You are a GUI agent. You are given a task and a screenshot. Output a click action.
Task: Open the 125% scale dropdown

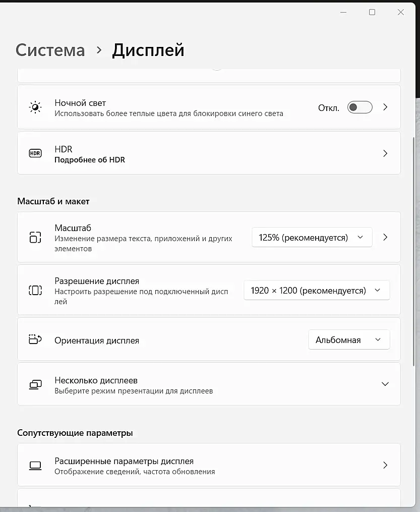(x=312, y=237)
